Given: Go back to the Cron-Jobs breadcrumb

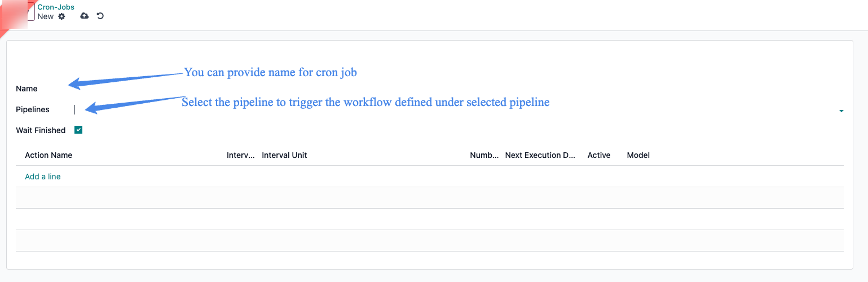Looking at the screenshot, I should click(x=56, y=7).
